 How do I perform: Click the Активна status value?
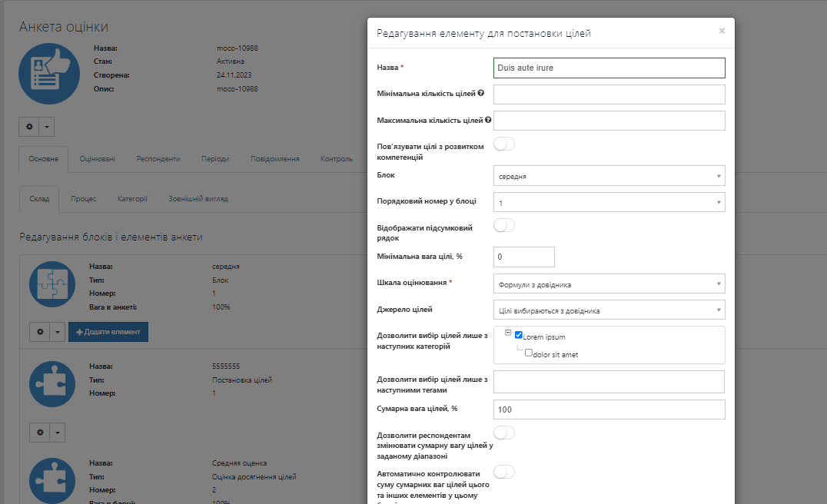pos(231,61)
